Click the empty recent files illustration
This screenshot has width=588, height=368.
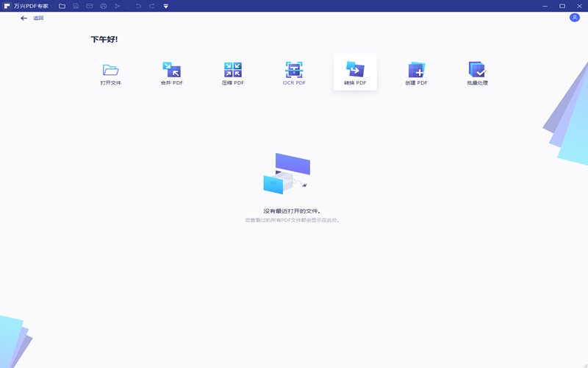click(x=287, y=174)
